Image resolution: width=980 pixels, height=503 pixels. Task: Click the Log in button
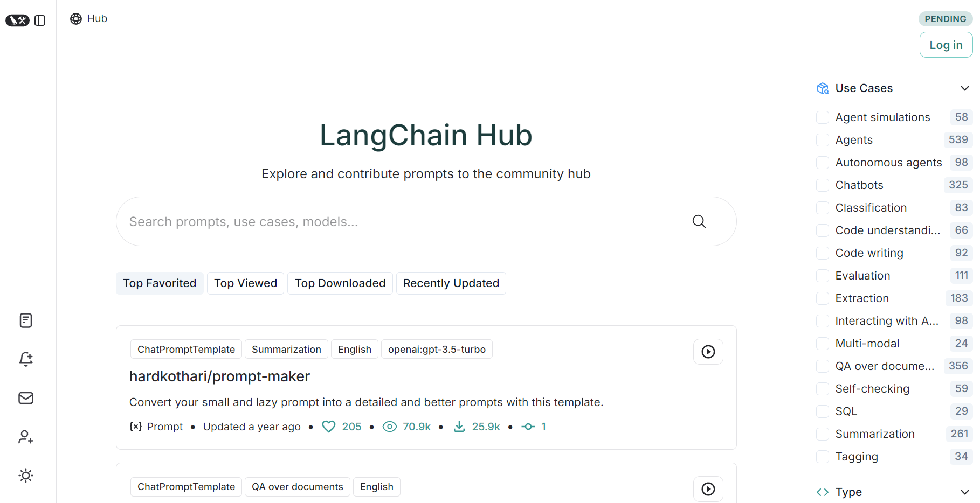(946, 45)
